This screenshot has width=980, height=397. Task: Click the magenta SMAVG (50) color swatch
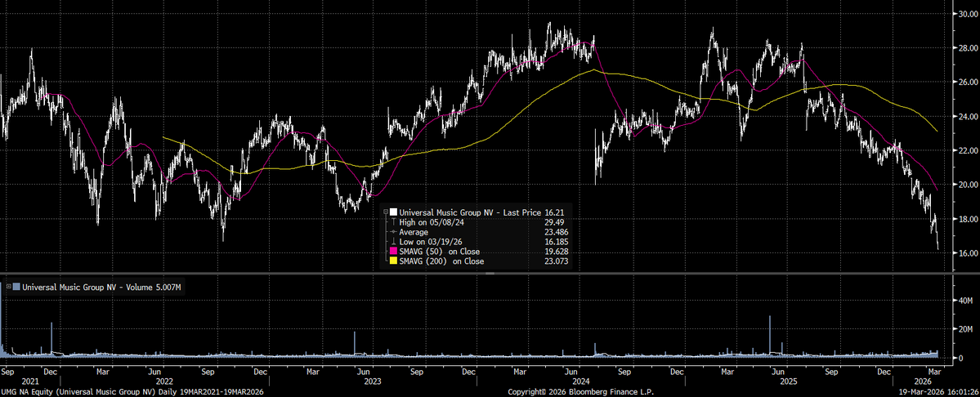tap(393, 252)
